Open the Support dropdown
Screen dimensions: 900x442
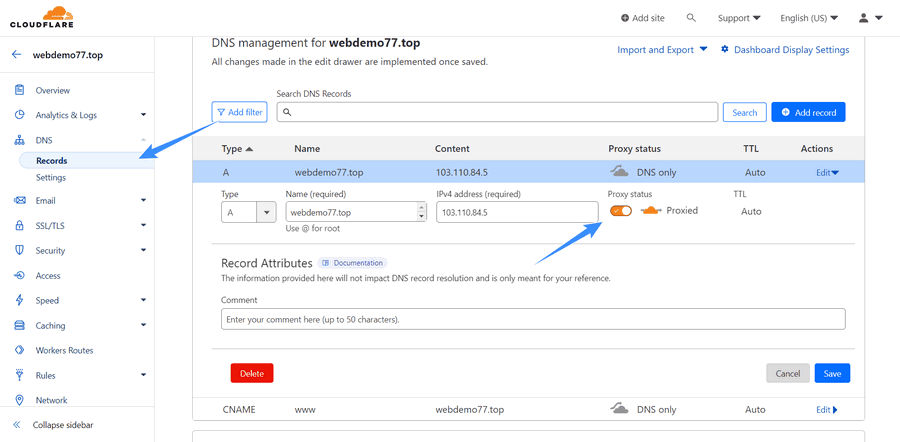pos(739,18)
